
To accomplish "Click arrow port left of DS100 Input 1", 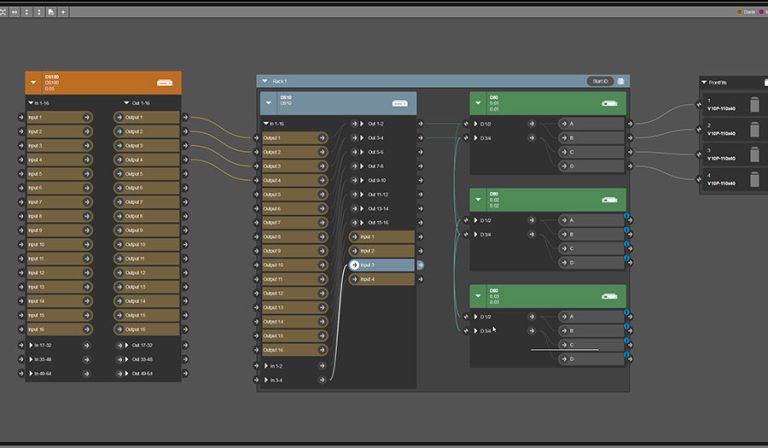I will click(x=21, y=117).
